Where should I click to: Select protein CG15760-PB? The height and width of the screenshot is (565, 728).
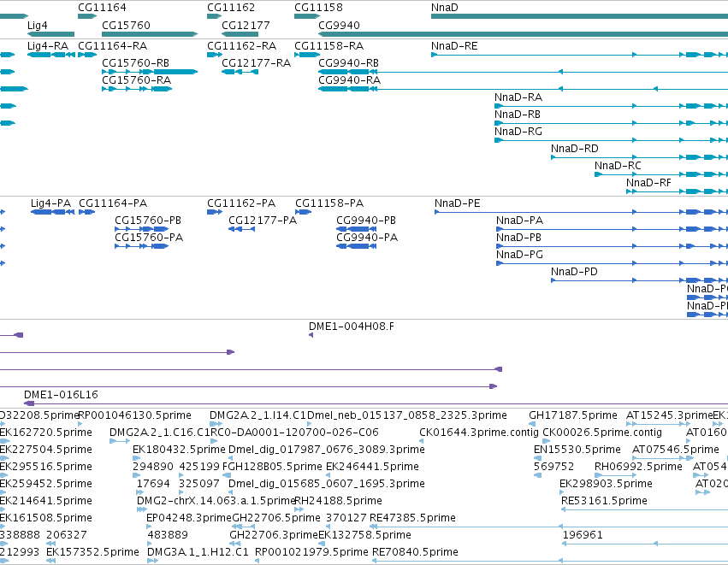pyautogui.click(x=142, y=229)
